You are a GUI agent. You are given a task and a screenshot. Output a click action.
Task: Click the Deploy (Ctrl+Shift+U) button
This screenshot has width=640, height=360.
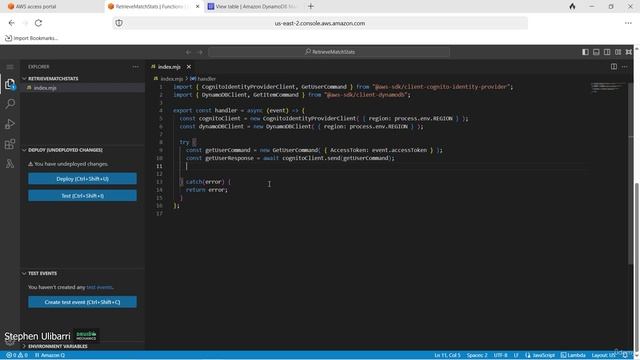(x=82, y=179)
